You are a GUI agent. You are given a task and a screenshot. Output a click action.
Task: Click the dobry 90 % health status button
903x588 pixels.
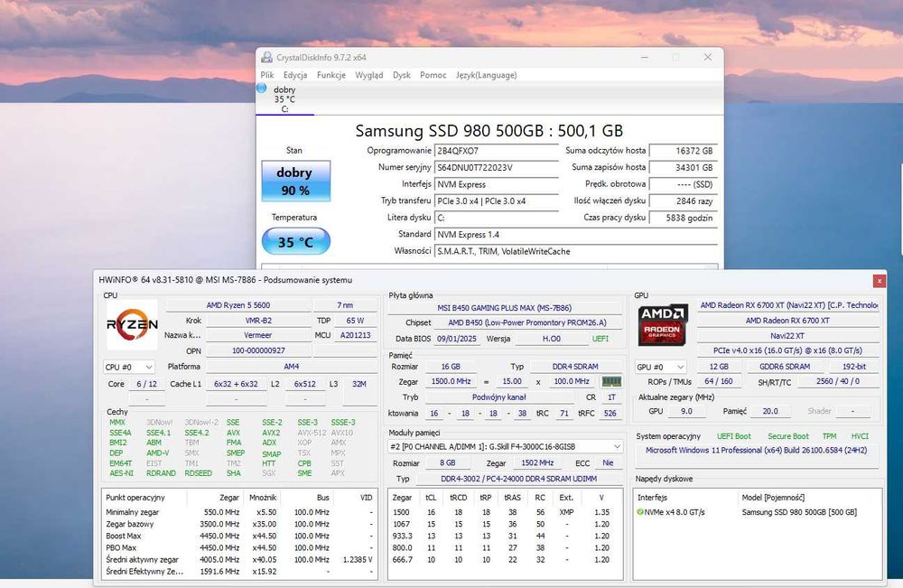pos(295,181)
